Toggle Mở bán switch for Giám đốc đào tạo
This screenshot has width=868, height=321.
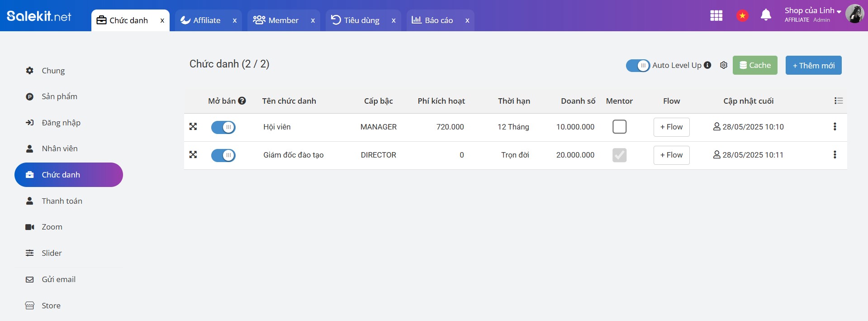tap(223, 155)
